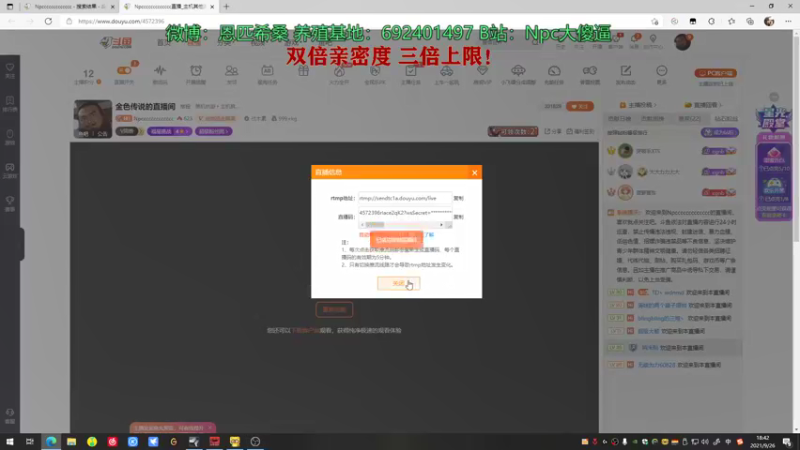Screen dimensions: 800x450
Task: Open the diamond VIP icon in toolbar
Action: click(482, 70)
